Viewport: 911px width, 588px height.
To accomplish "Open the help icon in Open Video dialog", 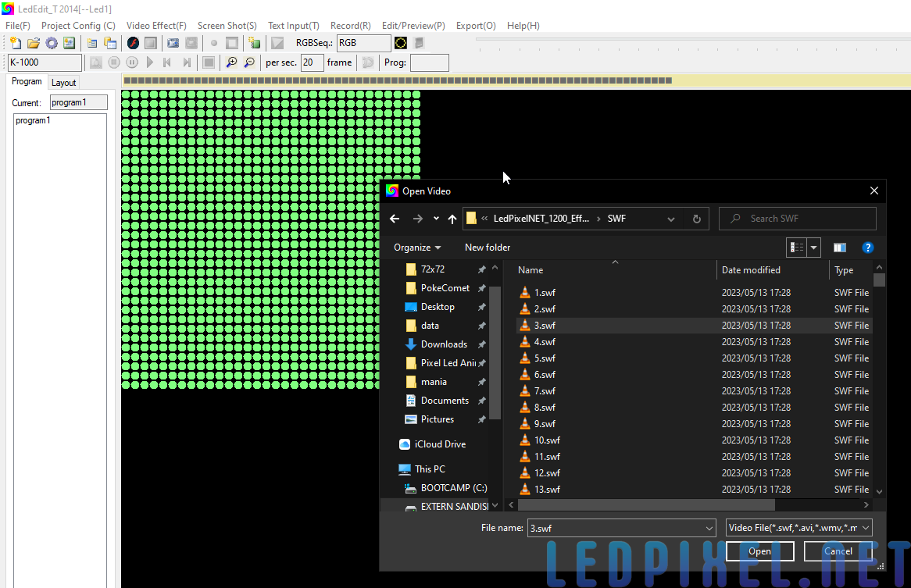I will click(867, 248).
